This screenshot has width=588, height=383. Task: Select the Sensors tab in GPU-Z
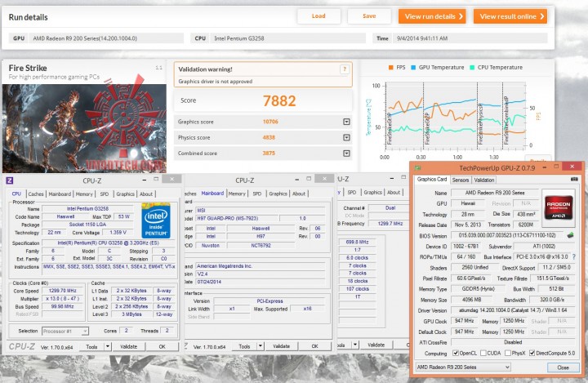[x=460, y=180]
